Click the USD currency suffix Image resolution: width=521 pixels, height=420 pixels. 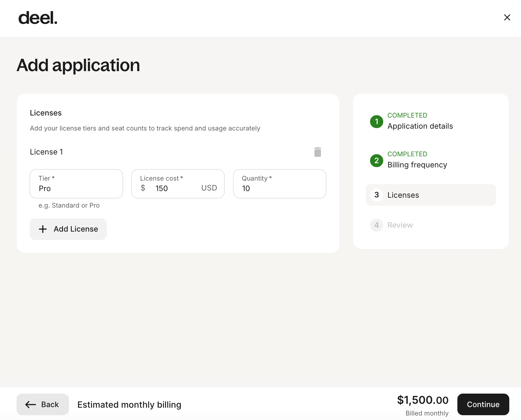coord(209,188)
